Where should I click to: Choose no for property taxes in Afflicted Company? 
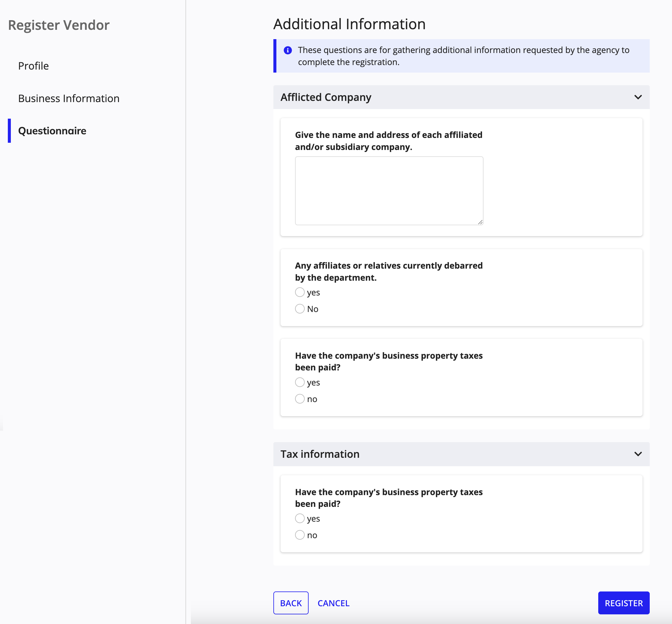pos(300,399)
